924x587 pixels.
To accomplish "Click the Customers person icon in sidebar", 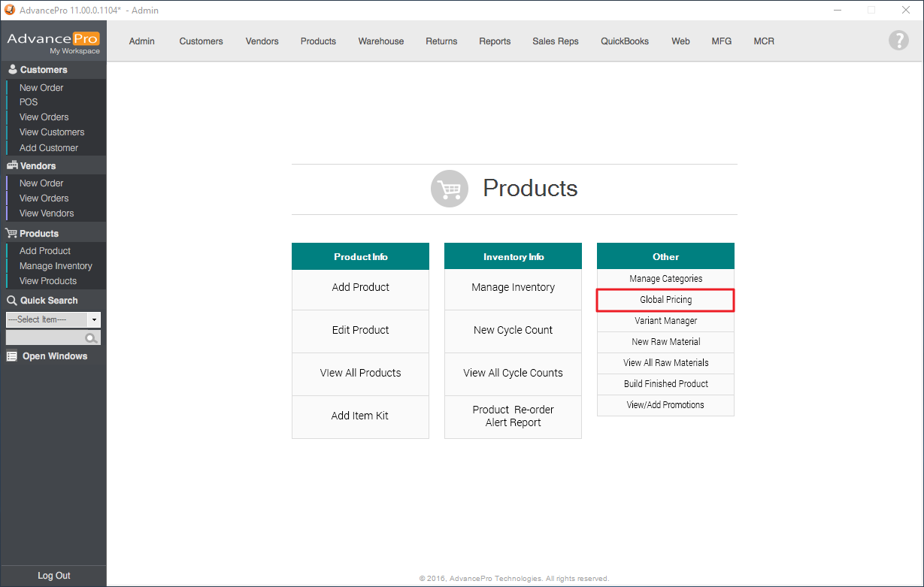I will tap(12, 70).
